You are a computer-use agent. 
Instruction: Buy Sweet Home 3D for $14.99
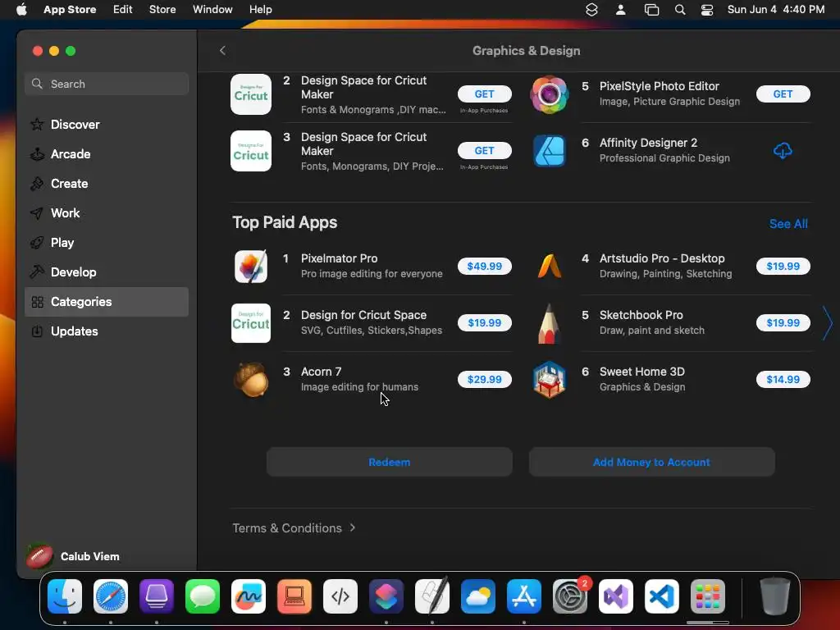coord(783,379)
